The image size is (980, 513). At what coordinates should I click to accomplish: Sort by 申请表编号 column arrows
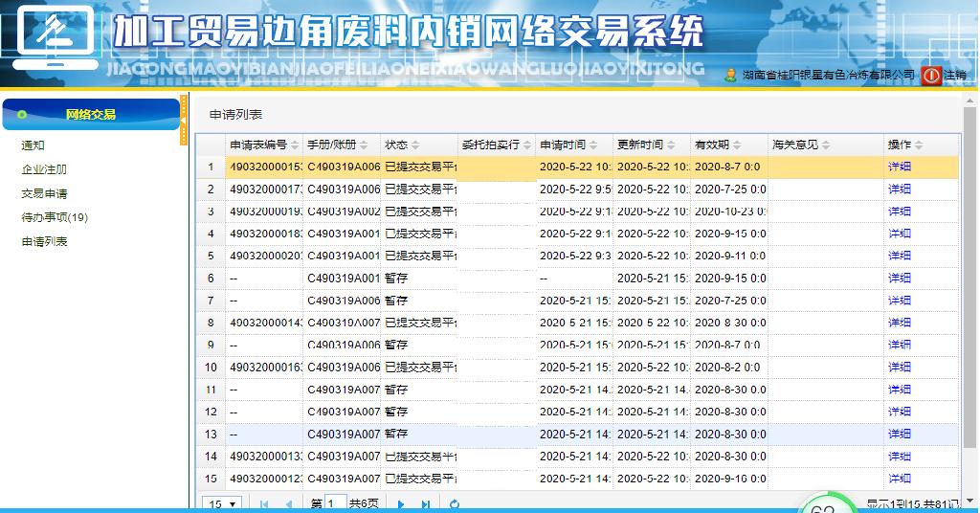tap(295, 145)
